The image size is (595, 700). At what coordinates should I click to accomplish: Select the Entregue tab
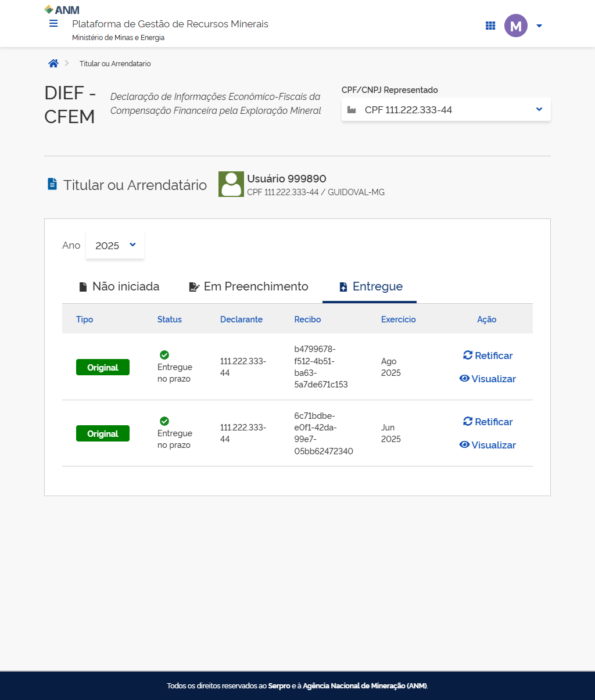(x=370, y=286)
